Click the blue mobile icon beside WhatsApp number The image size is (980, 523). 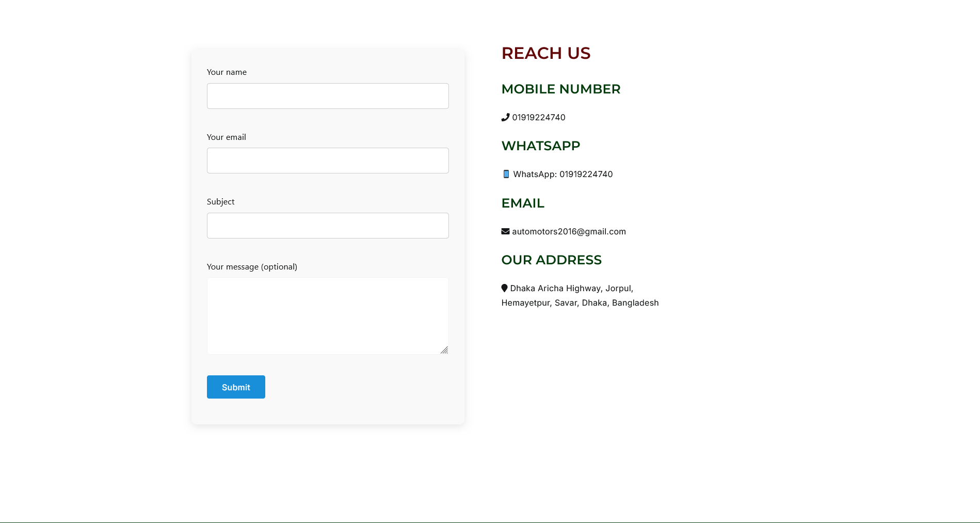[x=506, y=174]
